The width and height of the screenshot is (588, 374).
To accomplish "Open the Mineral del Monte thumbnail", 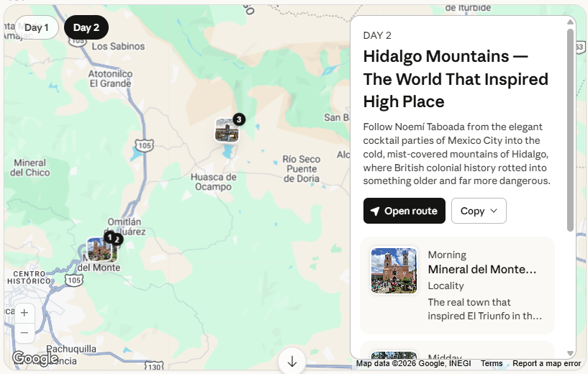I will [x=394, y=270].
